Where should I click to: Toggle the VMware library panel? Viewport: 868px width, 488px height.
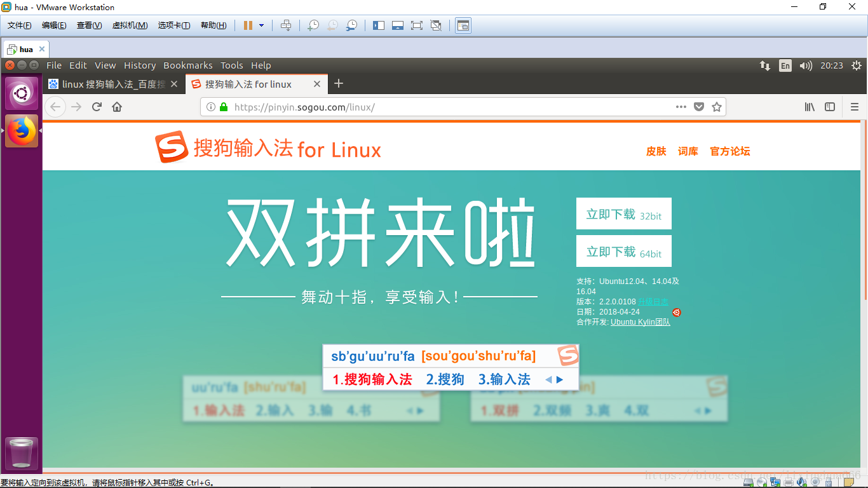point(379,25)
